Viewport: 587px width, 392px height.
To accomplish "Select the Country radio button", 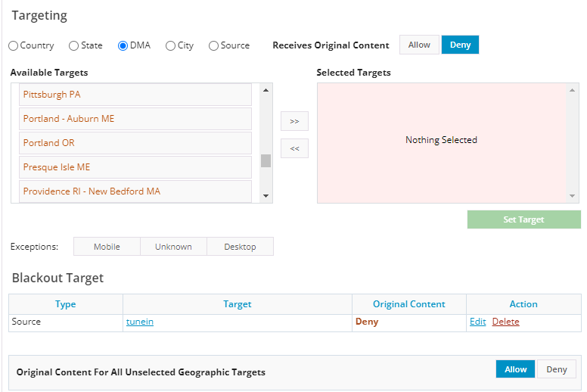I will point(14,45).
